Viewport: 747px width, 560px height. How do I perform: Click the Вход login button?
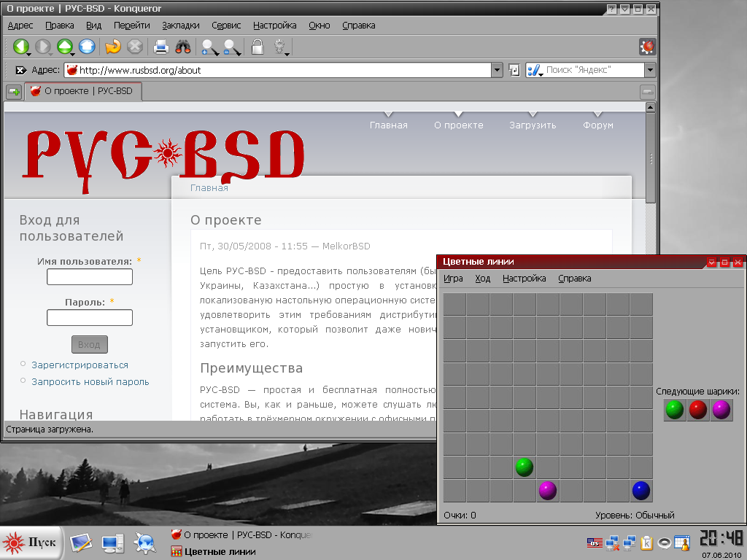[x=89, y=345]
